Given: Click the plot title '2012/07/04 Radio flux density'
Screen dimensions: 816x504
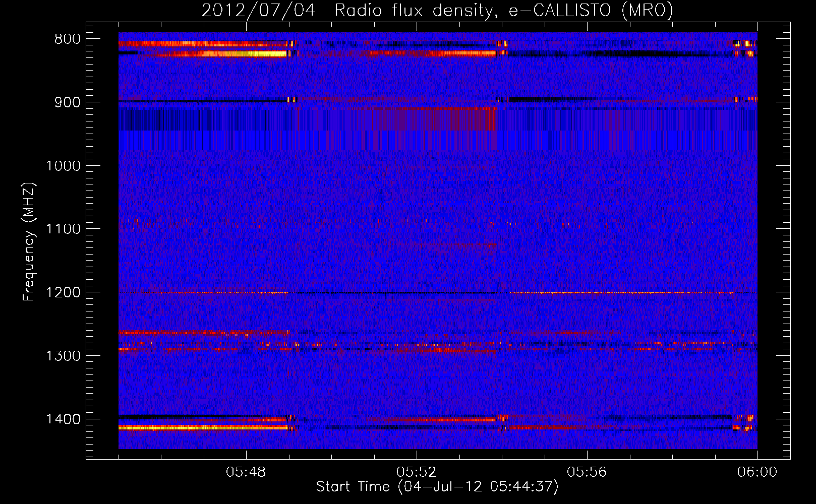Looking at the screenshot, I should pyautogui.click(x=437, y=10).
